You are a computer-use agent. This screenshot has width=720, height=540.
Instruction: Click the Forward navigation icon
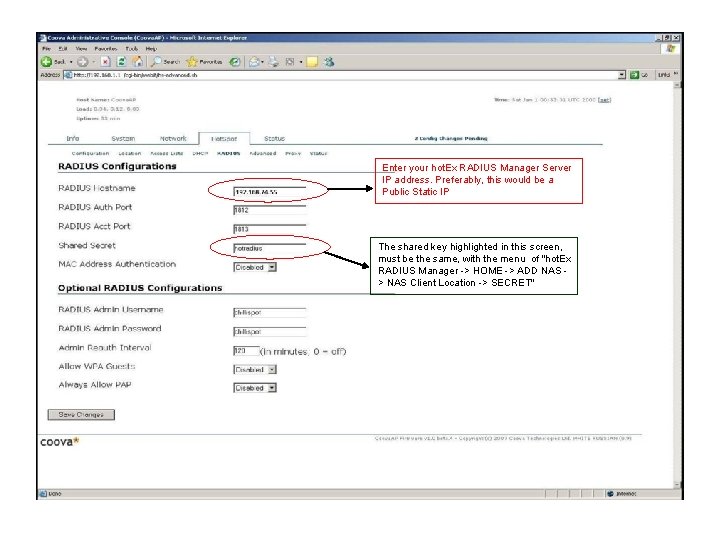pos(83,62)
